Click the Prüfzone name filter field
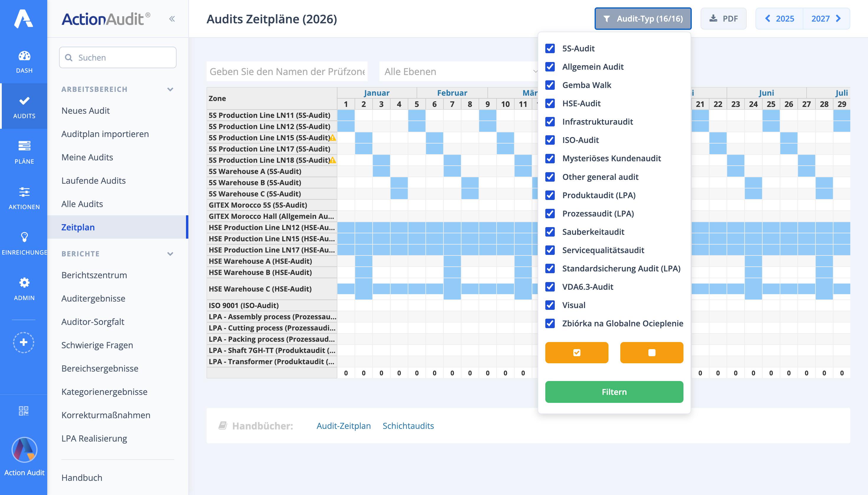868x495 pixels. click(x=287, y=71)
